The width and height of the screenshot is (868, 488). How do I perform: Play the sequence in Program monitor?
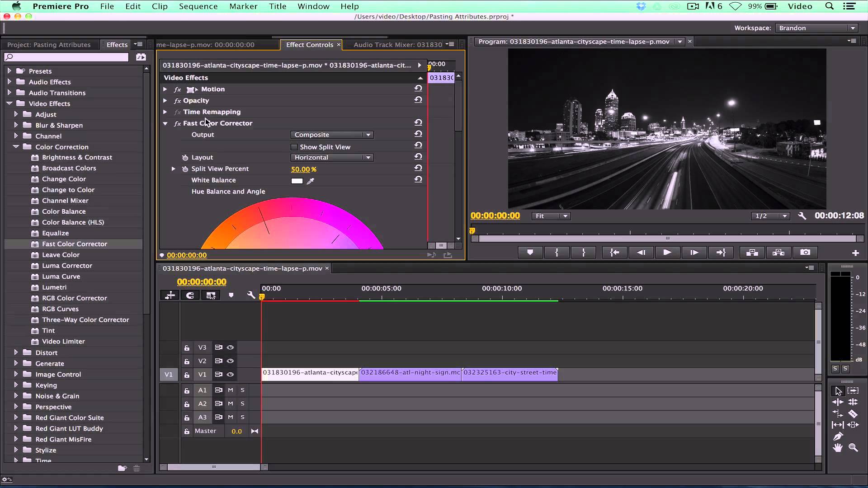point(667,253)
